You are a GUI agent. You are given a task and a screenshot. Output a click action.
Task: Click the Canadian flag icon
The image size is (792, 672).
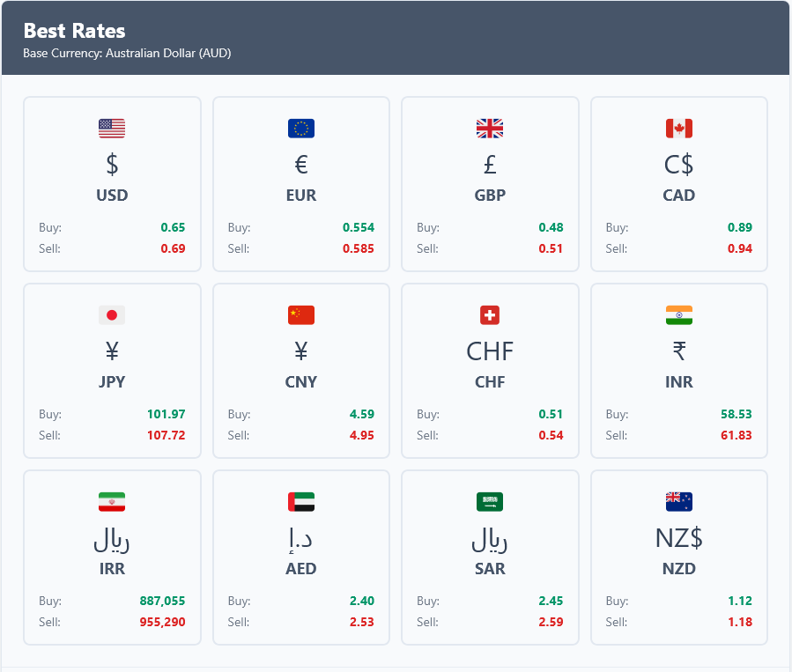(x=679, y=129)
